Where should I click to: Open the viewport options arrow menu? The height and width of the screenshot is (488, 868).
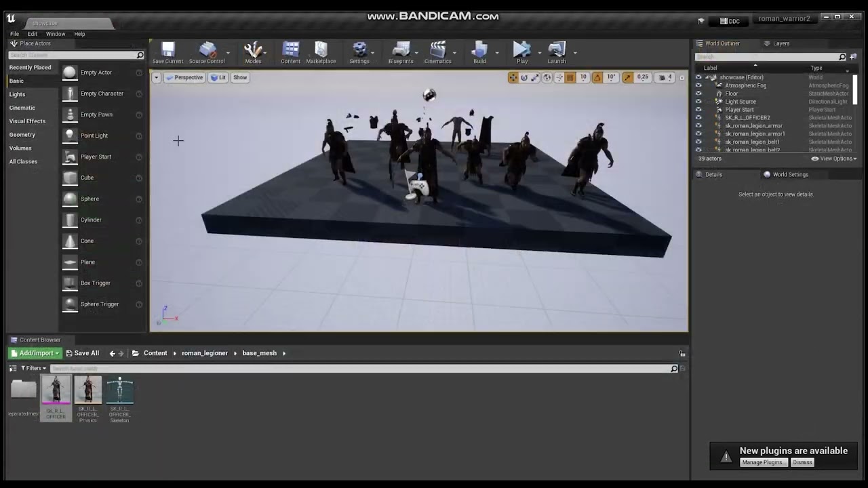[x=156, y=77]
